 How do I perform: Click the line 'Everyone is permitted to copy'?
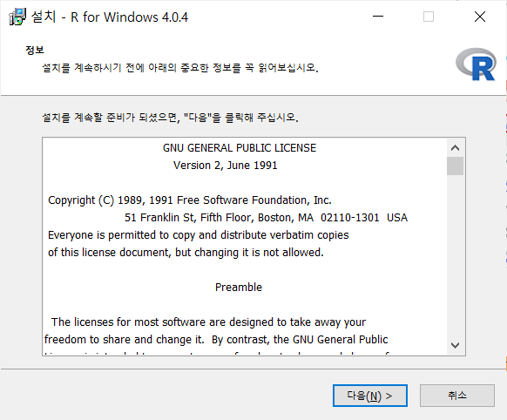click(199, 235)
